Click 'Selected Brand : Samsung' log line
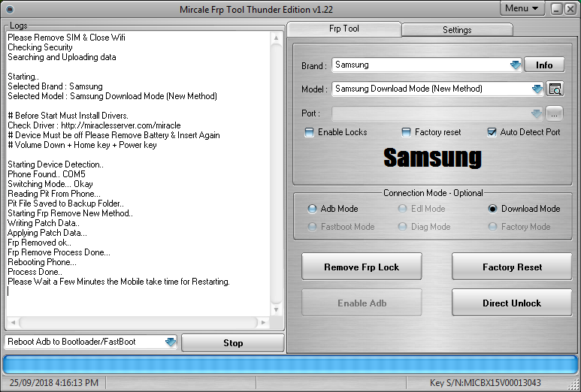The height and width of the screenshot is (392, 581). point(55,86)
